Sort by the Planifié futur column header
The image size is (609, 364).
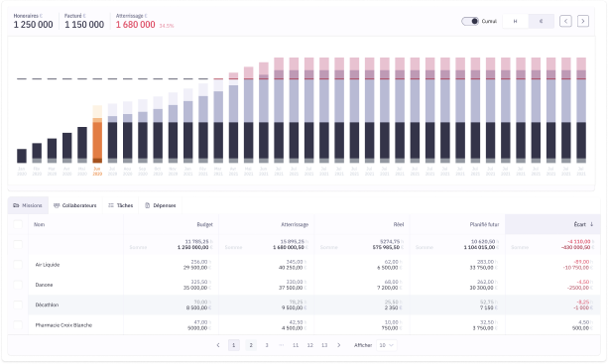pos(484,224)
